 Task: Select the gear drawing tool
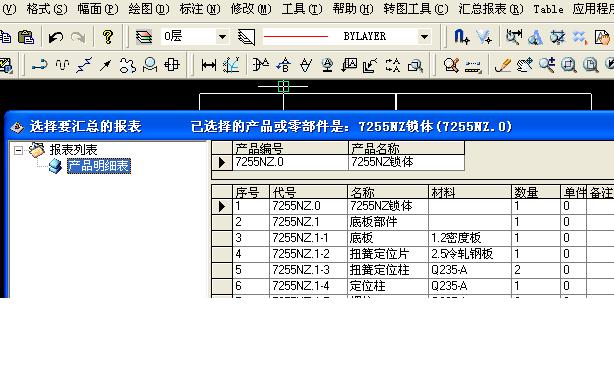pos(127,65)
